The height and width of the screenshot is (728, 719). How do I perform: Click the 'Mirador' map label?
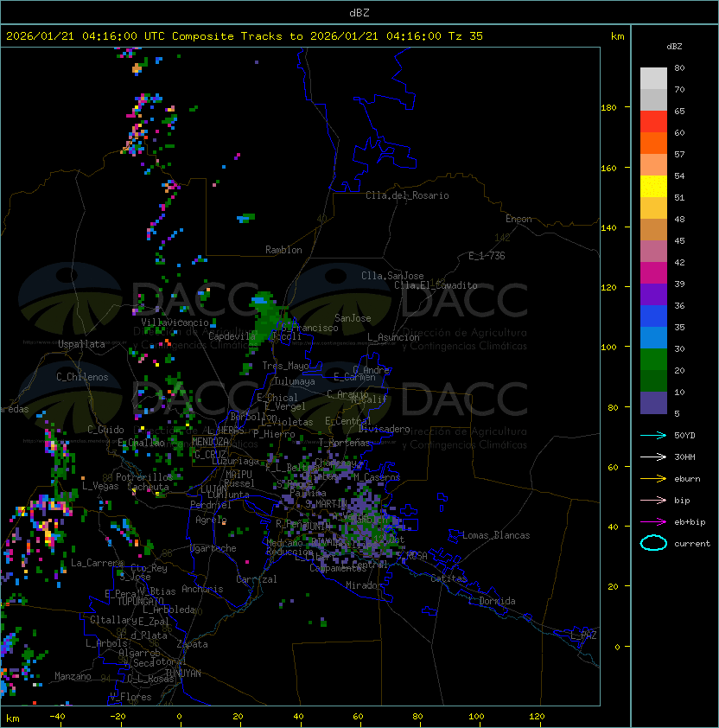364,586
